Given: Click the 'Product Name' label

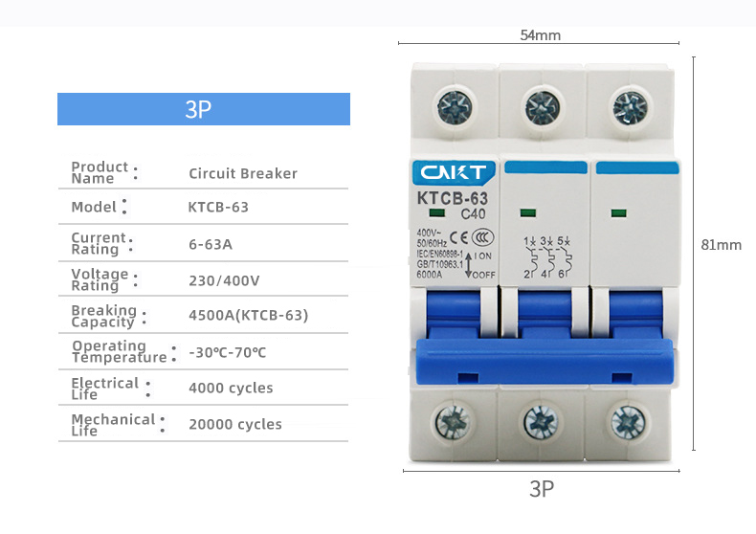Looking at the screenshot, I should coord(100,172).
